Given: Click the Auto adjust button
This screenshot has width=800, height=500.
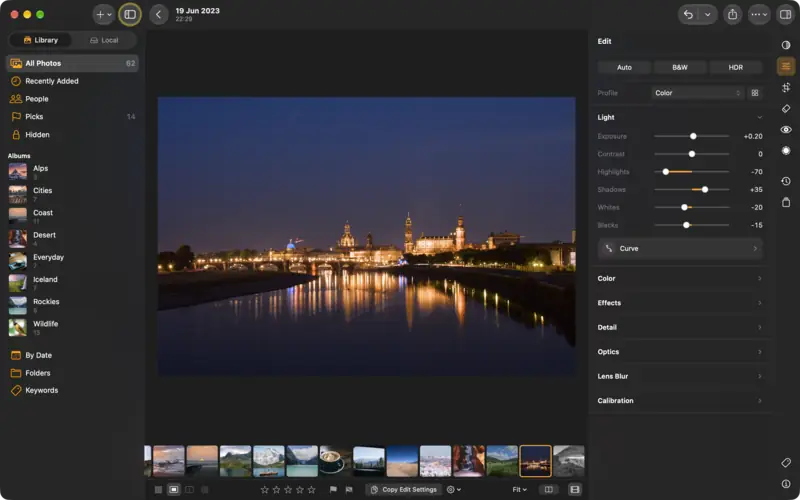Looking at the screenshot, I should click(x=624, y=67).
